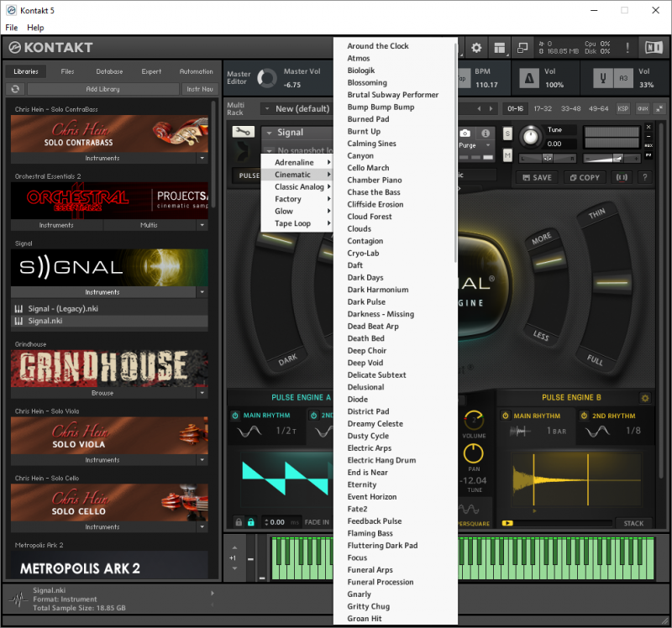Solo the Signal instrument with the S button
672x628 pixels.
coord(506,133)
